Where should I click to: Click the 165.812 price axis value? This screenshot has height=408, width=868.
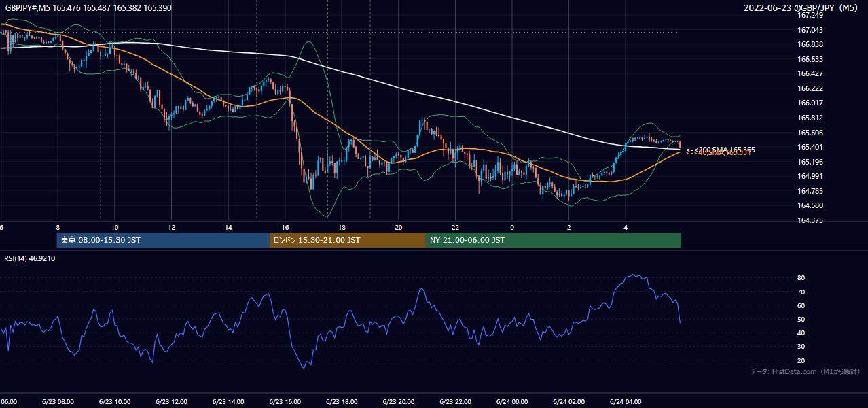coord(810,118)
